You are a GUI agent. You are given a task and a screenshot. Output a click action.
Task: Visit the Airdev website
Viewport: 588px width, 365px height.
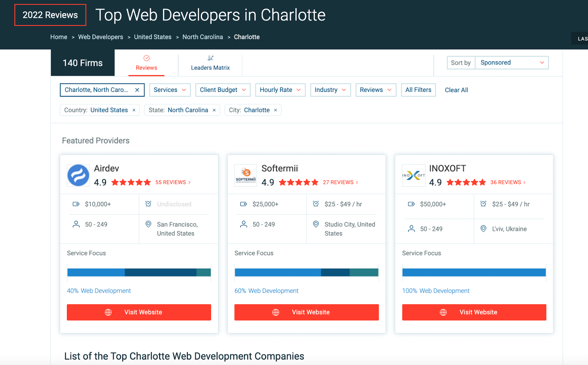[x=139, y=312]
